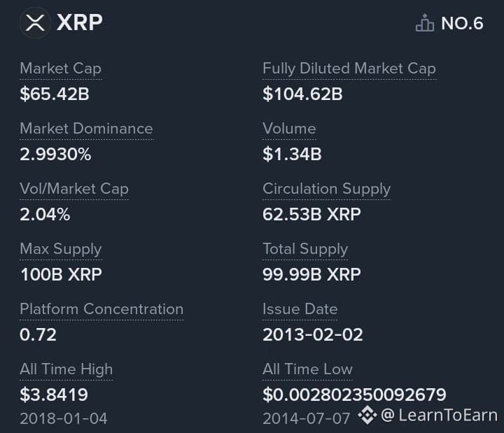Click the All Time Low label
Image resolution: width=504 pixels, height=433 pixels.
point(307,369)
